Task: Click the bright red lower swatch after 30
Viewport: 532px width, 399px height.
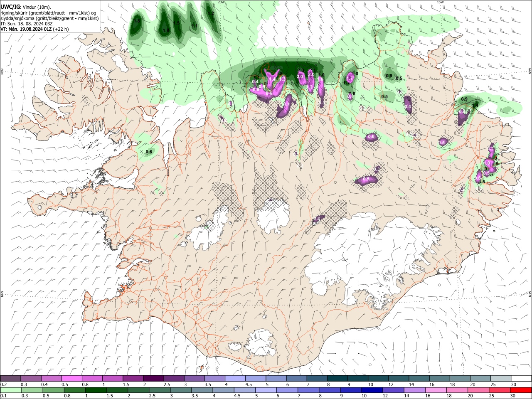Action: click(x=521, y=390)
